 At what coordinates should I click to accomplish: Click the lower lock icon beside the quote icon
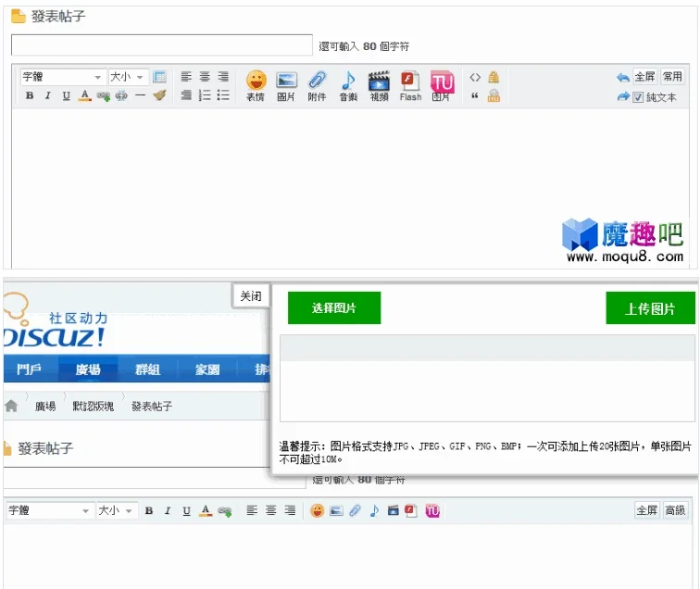coord(494,95)
